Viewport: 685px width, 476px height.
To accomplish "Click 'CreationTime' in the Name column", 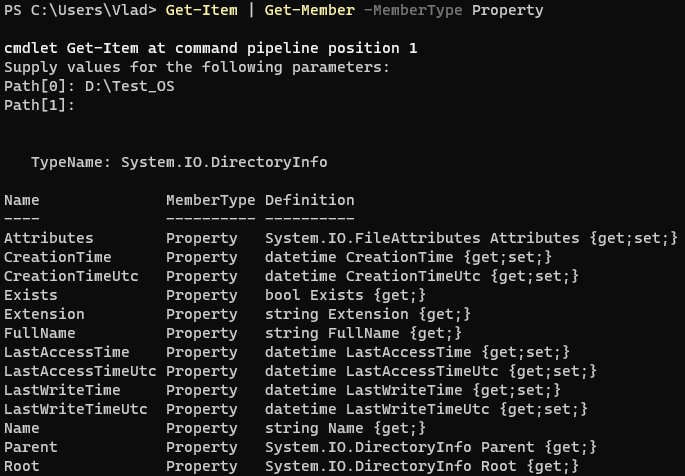I will 58,257.
